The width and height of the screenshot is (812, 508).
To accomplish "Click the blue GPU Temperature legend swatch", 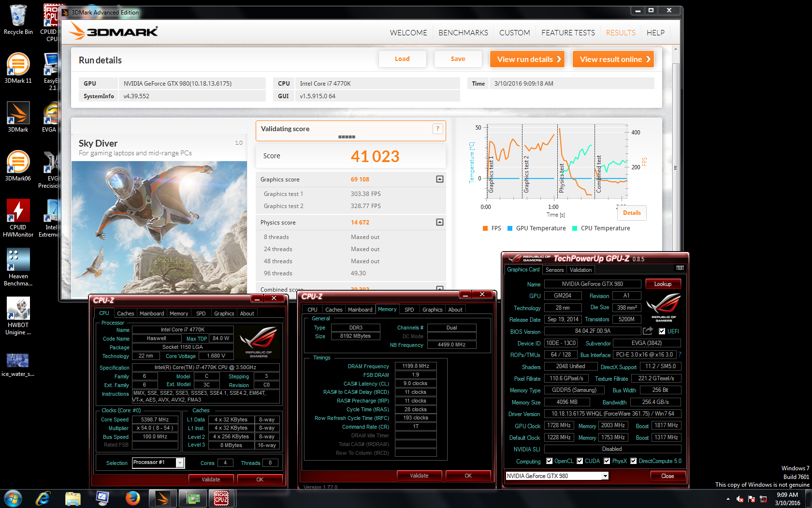I will click(510, 228).
